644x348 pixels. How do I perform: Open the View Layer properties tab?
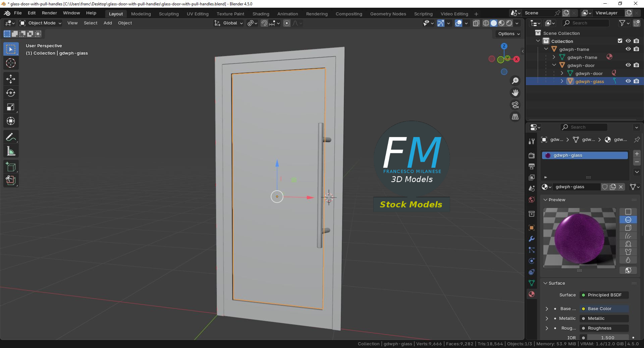(532, 178)
